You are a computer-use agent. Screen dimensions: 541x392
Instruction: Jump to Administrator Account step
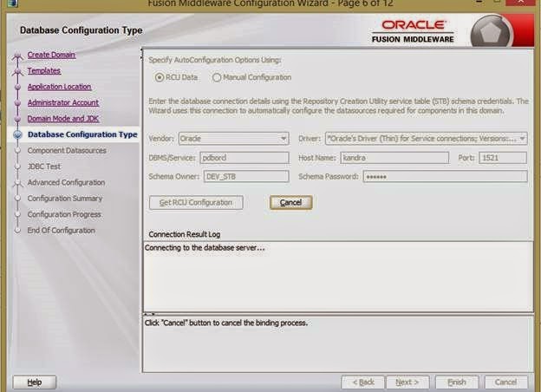click(x=63, y=102)
